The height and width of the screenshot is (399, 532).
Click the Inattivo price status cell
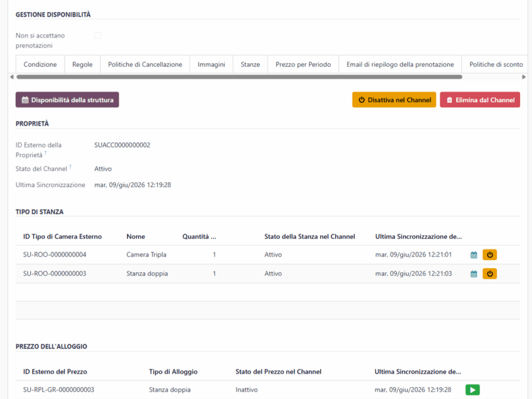click(x=247, y=390)
